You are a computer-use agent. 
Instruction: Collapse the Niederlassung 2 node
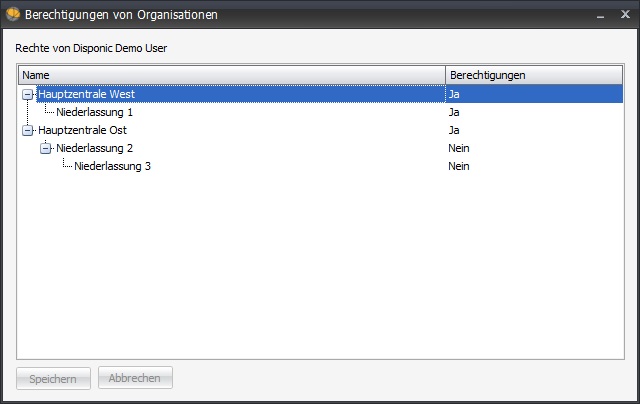pos(45,149)
